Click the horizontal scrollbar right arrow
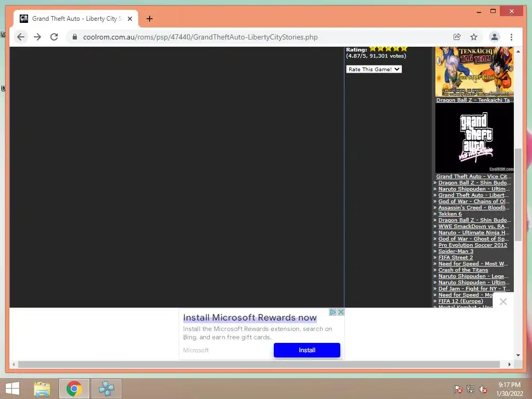532x399 pixels. [x=509, y=364]
